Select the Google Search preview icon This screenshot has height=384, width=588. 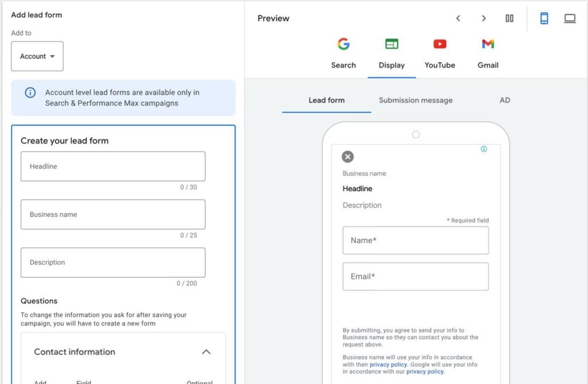343,45
